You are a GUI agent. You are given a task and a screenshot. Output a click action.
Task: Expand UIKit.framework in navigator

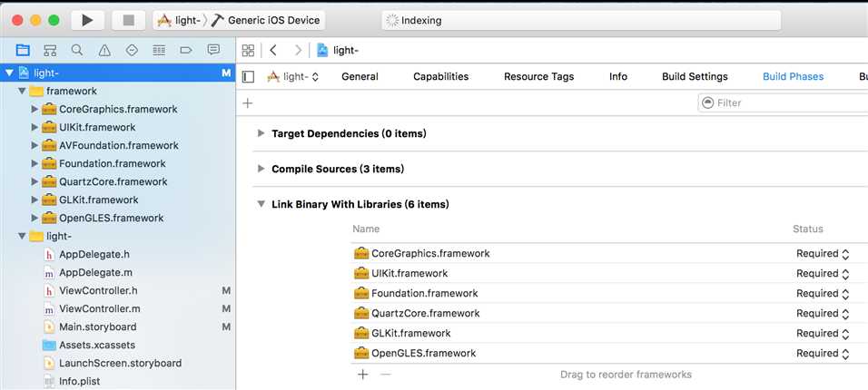pos(35,127)
